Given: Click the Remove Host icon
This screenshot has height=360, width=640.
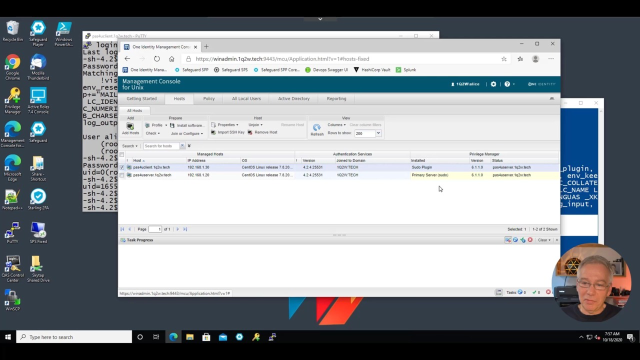Looking at the screenshot, I should 250,133.
